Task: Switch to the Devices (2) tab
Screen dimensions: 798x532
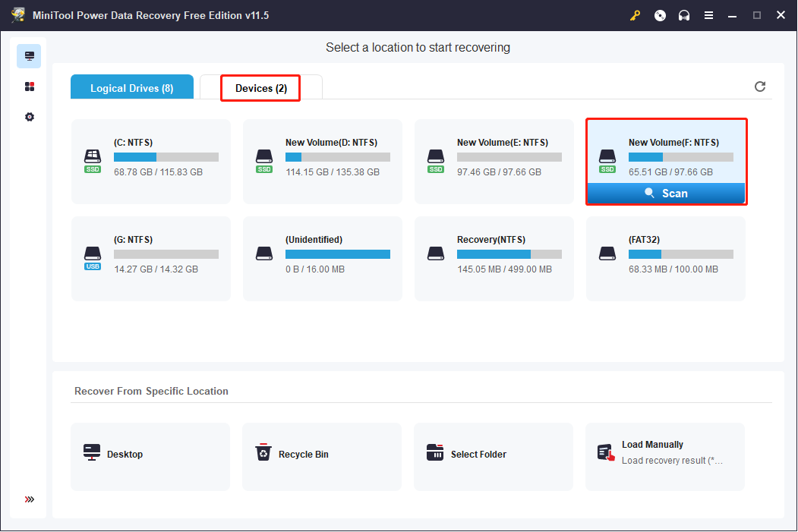Action: [260, 88]
